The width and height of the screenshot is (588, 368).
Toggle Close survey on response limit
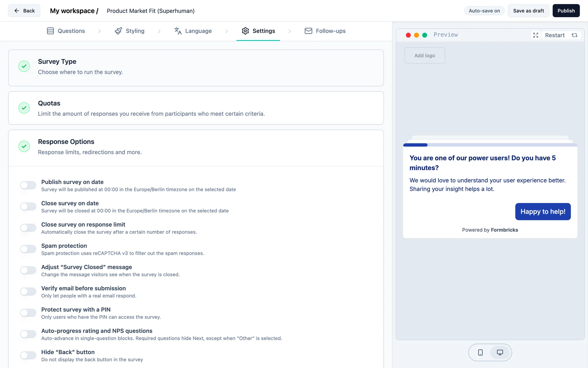click(x=28, y=228)
